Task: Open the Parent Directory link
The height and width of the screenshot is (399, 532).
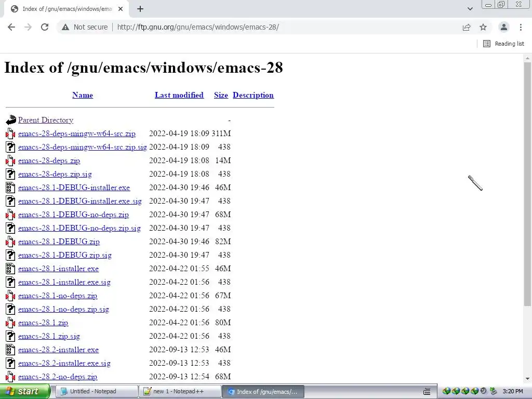Action: pos(46,120)
